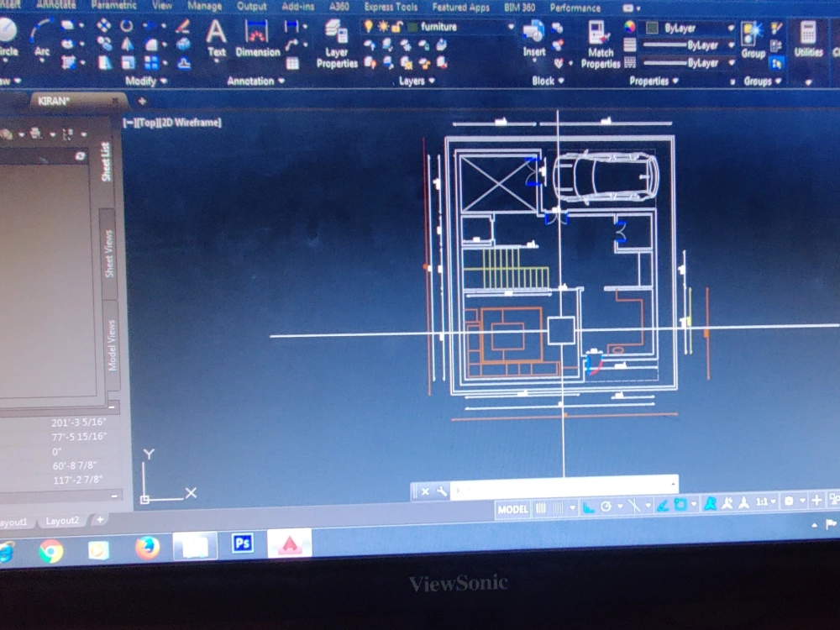Expand the Annotation panel

(255, 81)
